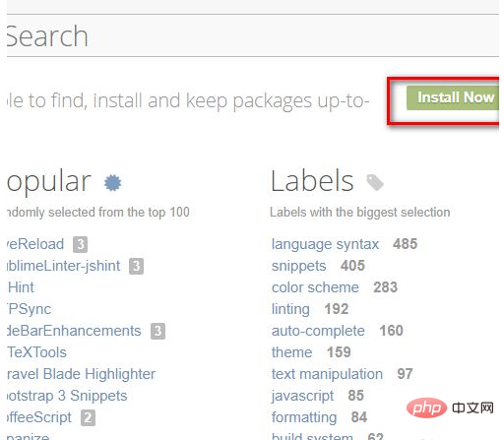Open the color scheme label
Image resolution: width=504 pixels, height=440 pixels.
coord(315,287)
